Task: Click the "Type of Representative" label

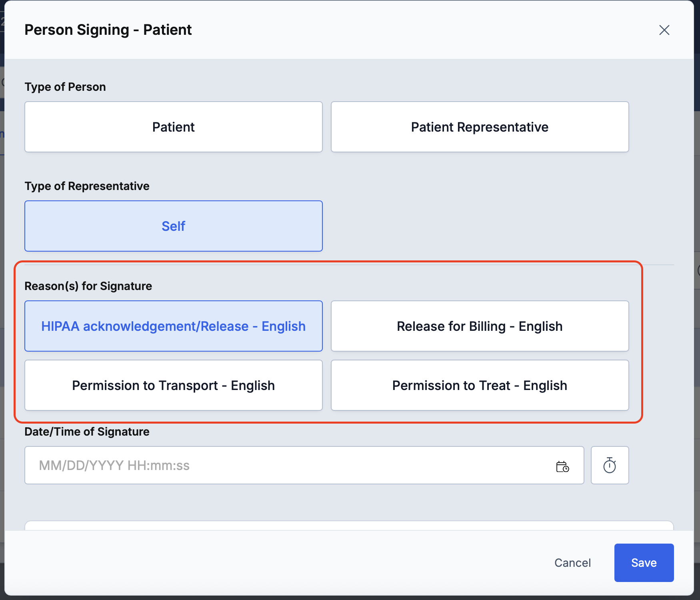Action: (x=87, y=186)
